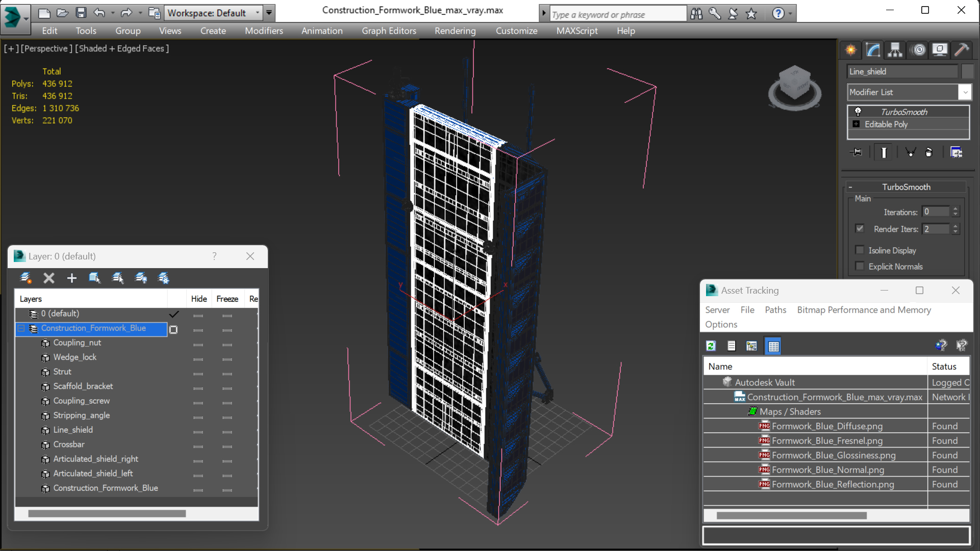Click the Redo arrow icon
This screenshot has width=980, height=551.
[x=126, y=13]
